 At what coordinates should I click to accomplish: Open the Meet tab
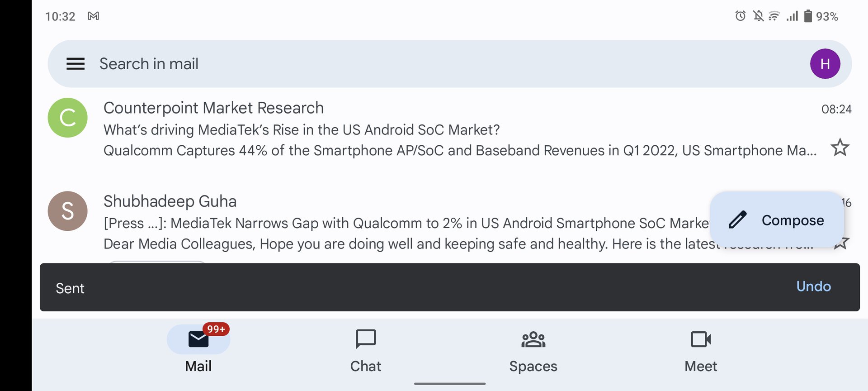(701, 351)
